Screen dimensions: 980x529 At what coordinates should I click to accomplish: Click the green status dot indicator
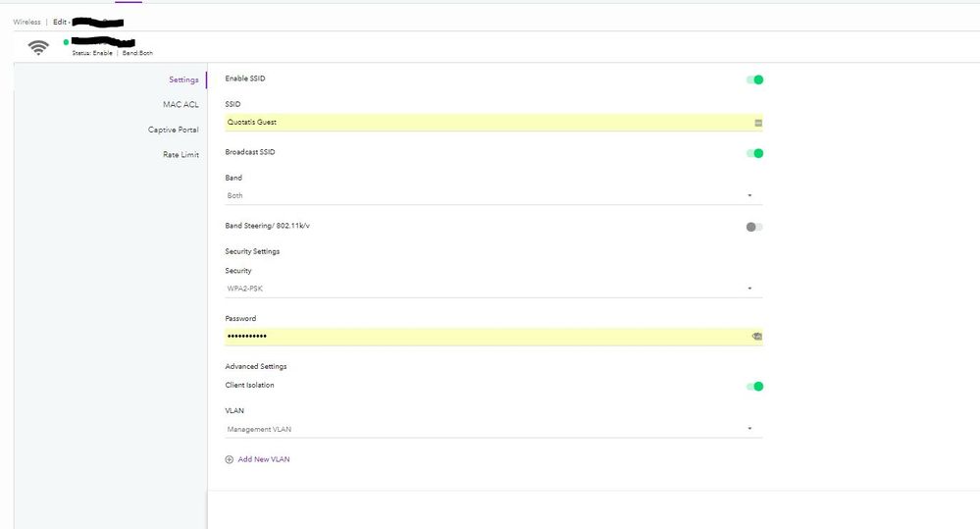point(66,42)
